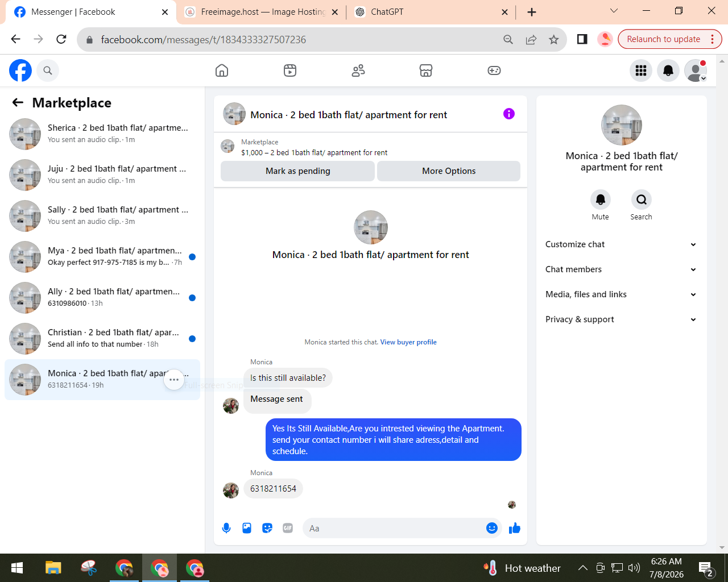Open a new browser tab
Screen dimensions: 728x582
pos(532,12)
